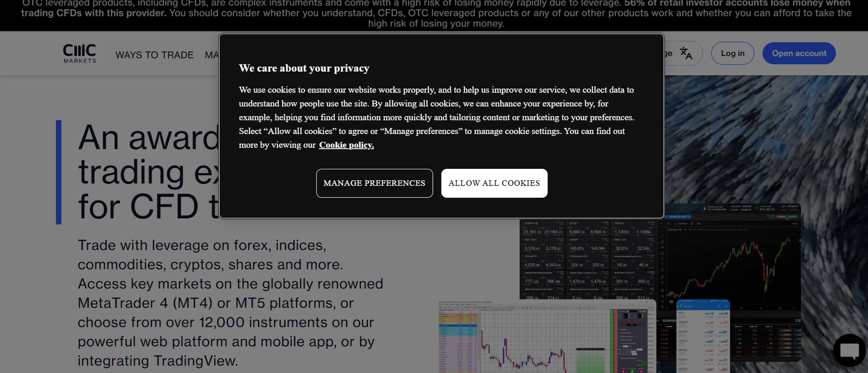Click the Log in button
The image size is (868, 373).
732,53
